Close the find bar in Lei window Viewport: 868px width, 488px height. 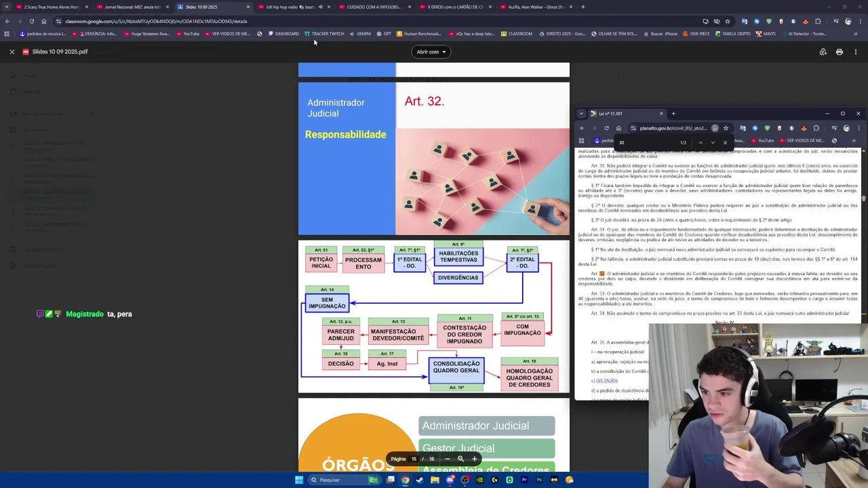tap(725, 142)
